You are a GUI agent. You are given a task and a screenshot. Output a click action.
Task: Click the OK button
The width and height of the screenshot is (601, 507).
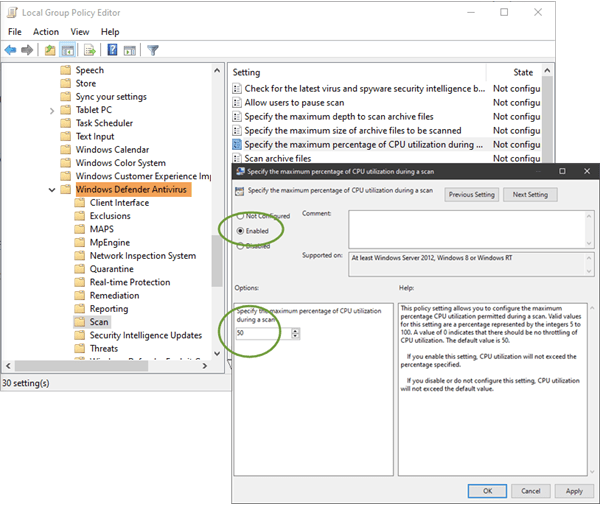(x=487, y=491)
